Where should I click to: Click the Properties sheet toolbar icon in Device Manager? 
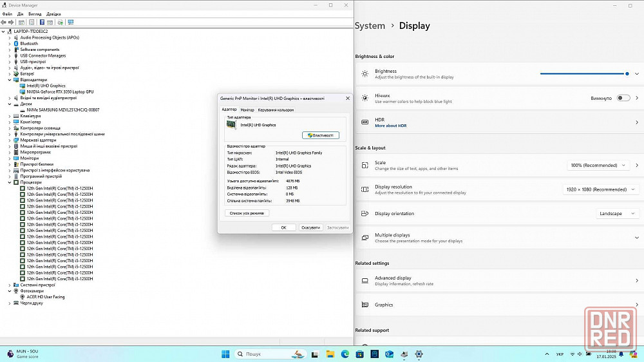click(x=32, y=22)
